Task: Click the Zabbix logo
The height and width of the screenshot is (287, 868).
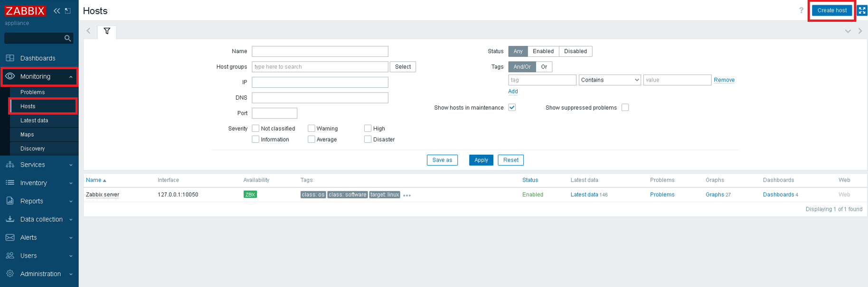Action: (25, 11)
